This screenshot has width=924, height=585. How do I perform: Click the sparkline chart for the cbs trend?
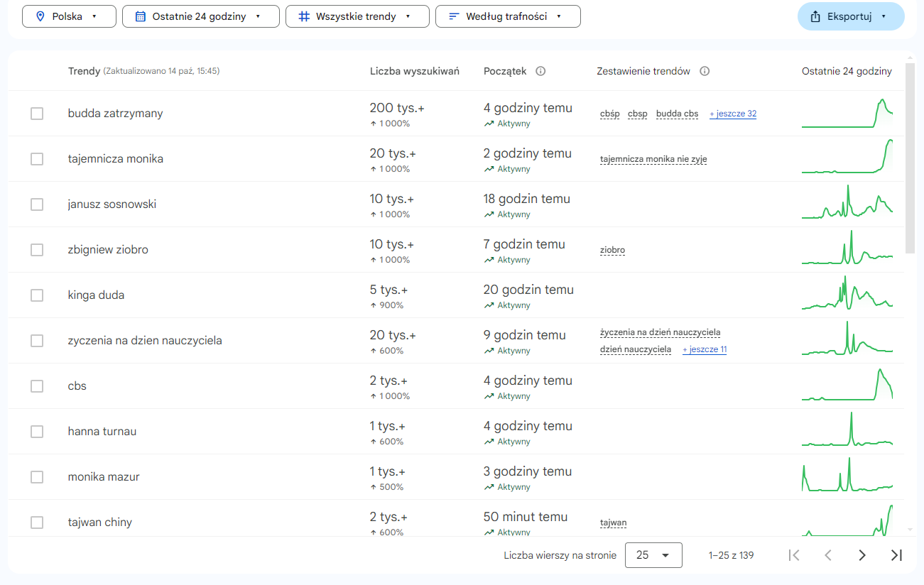tap(847, 386)
